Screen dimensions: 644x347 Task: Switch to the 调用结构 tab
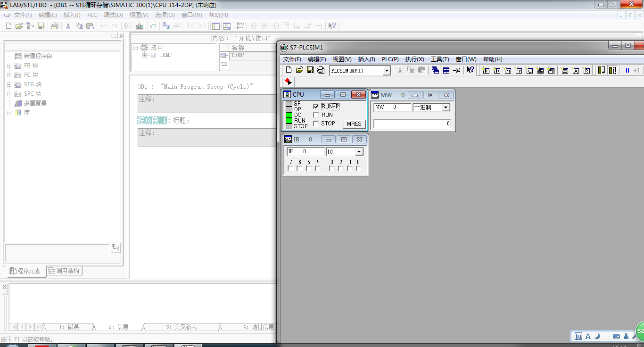pyautogui.click(x=65, y=271)
